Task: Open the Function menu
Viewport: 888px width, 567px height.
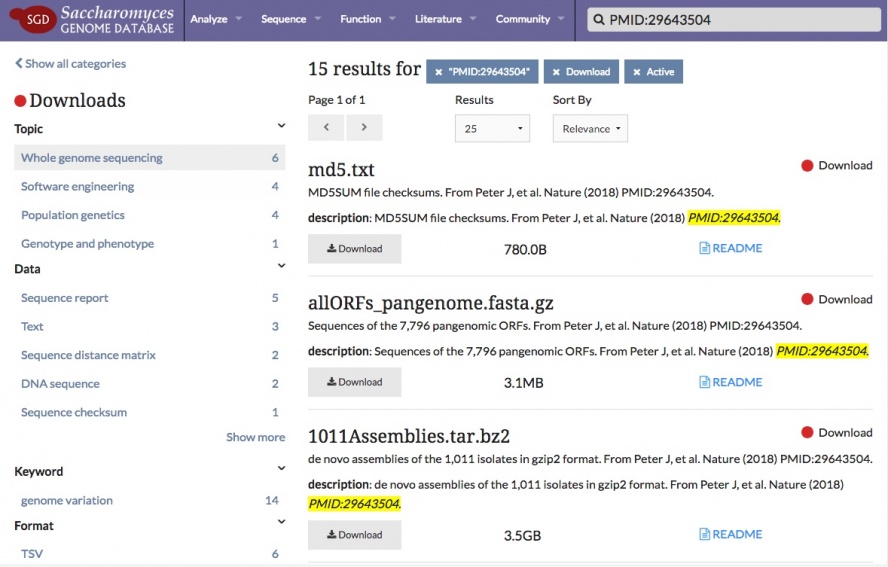Action: pos(368,19)
